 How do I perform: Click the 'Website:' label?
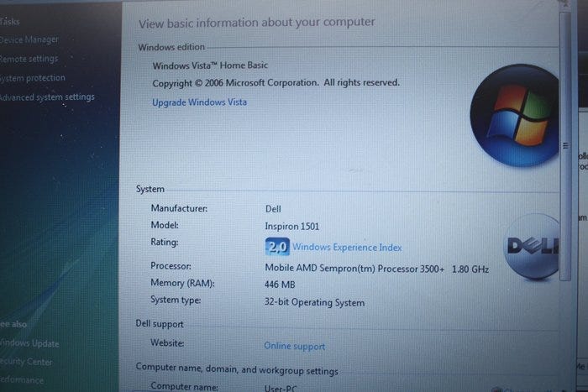(x=167, y=343)
